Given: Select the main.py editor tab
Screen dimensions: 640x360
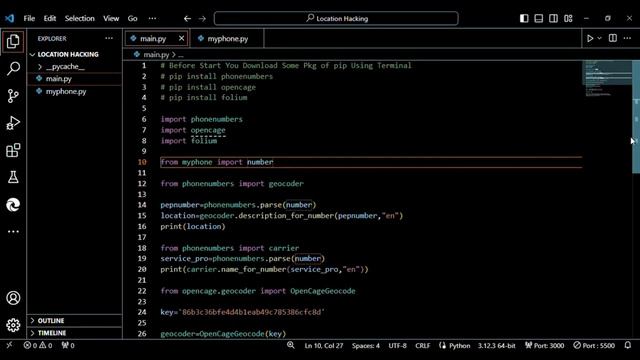Looking at the screenshot, I should click(x=156, y=39).
